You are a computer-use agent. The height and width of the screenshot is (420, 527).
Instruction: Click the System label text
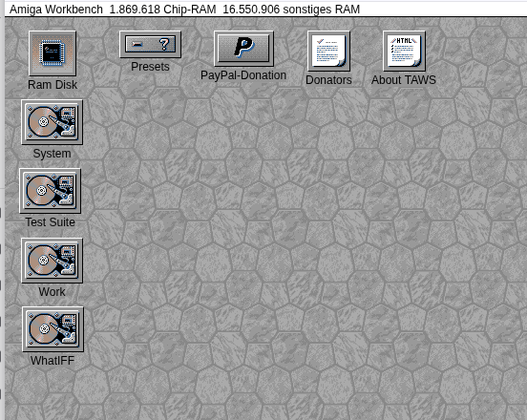(53, 154)
